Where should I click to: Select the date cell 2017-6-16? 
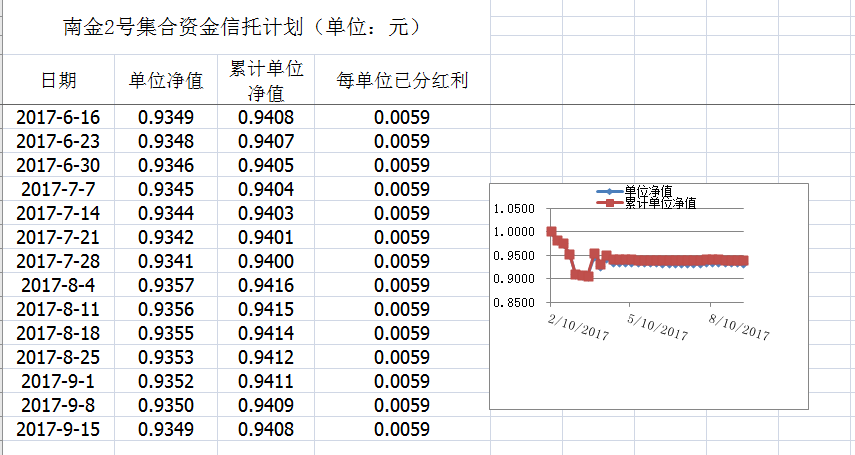point(59,117)
